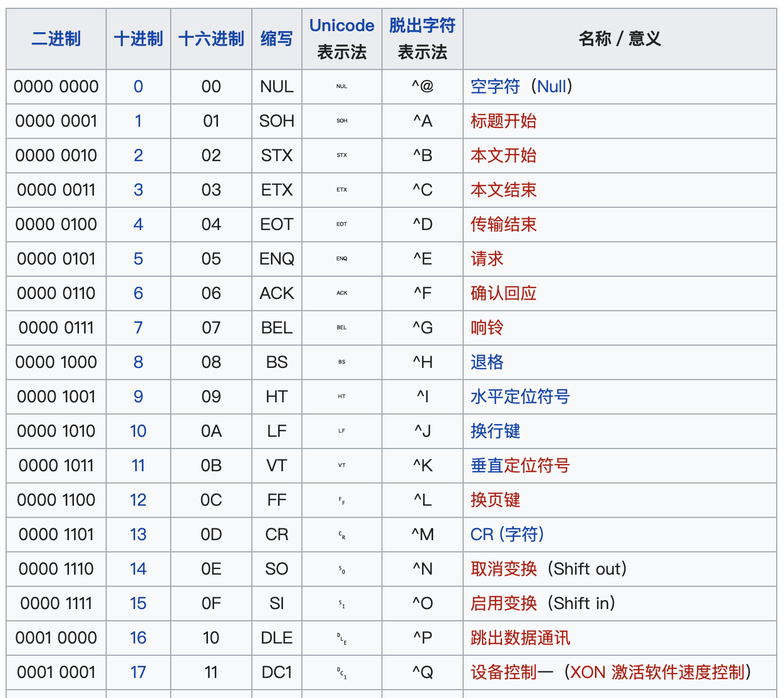Open decimal link 3
Screen dimensions: 784x698
point(138,190)
